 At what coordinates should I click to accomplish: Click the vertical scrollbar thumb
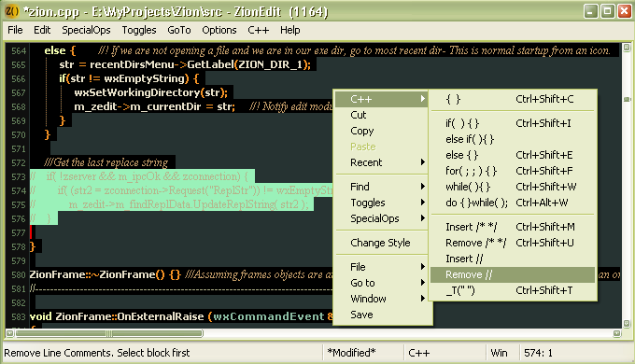coord(627,99)
